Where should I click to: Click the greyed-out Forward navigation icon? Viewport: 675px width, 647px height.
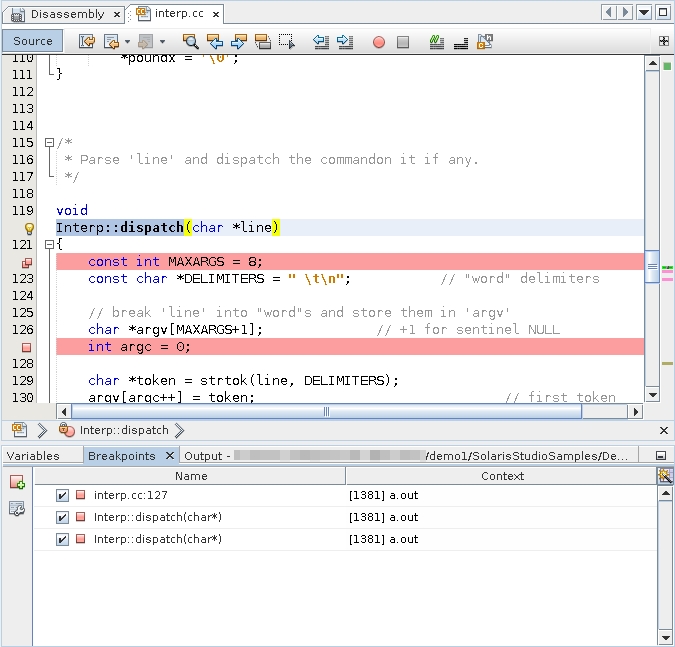(x=146, y=41)
